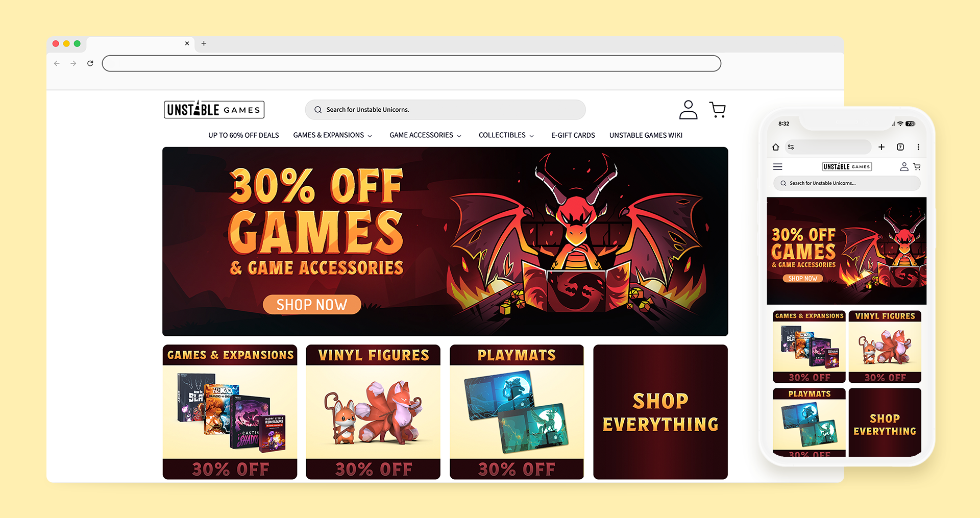Viewport: 980px width, 518px height.
Task: Expand the Games & Expansions dropdown menu
Action: [332, 135]
